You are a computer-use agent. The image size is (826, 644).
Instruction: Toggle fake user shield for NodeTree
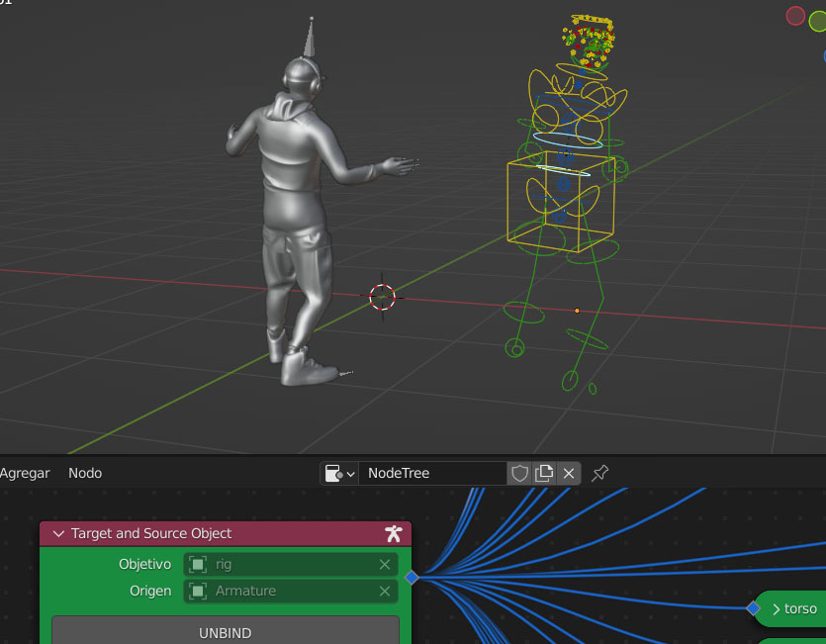click(519, 473)
